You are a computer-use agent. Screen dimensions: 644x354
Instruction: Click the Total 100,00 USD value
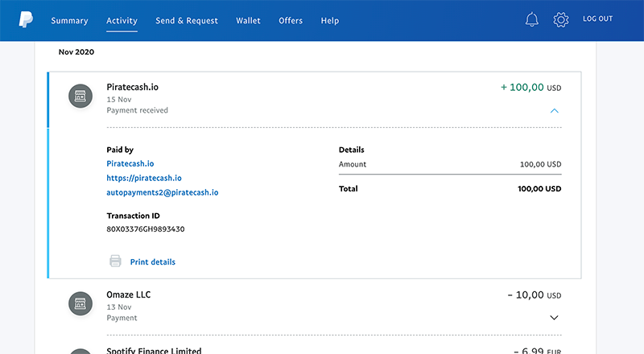539,189
